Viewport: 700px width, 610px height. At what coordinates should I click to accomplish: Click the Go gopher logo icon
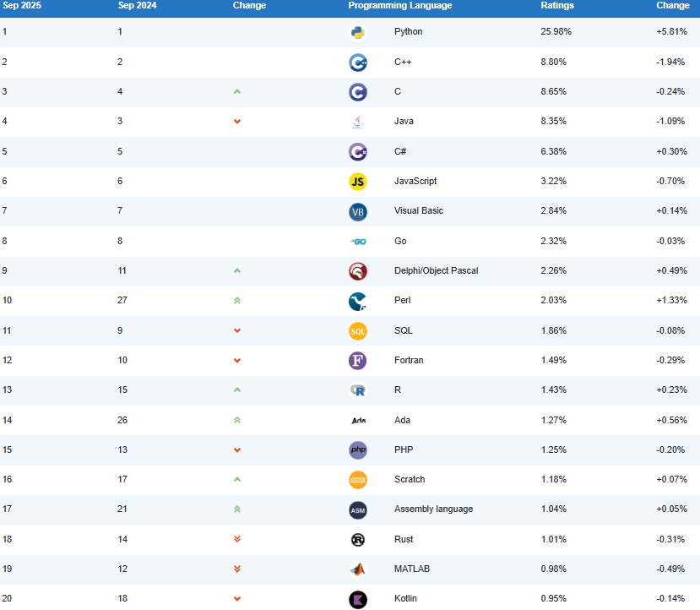(x=358, y=241)
